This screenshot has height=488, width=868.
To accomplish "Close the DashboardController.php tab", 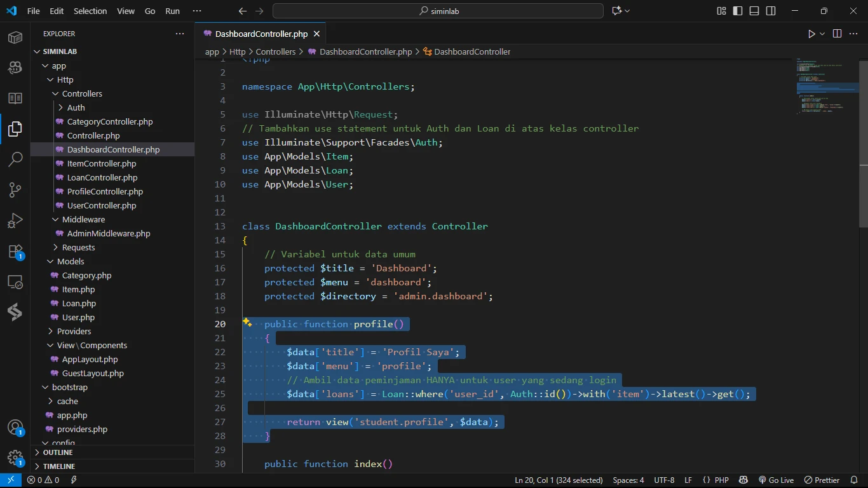I will point(317,34).
